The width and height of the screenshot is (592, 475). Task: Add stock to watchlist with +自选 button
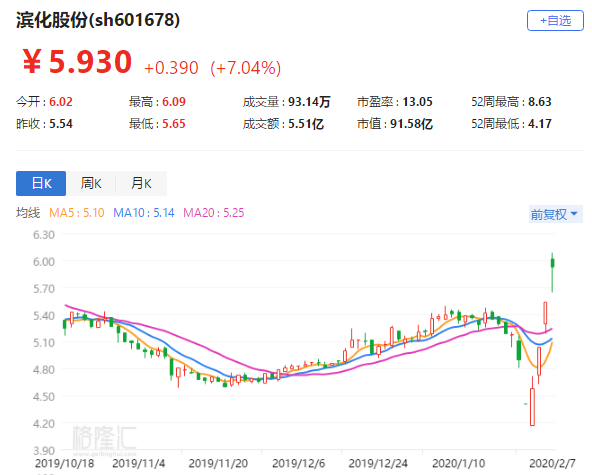pyautogui.click(x=555, y=20)
